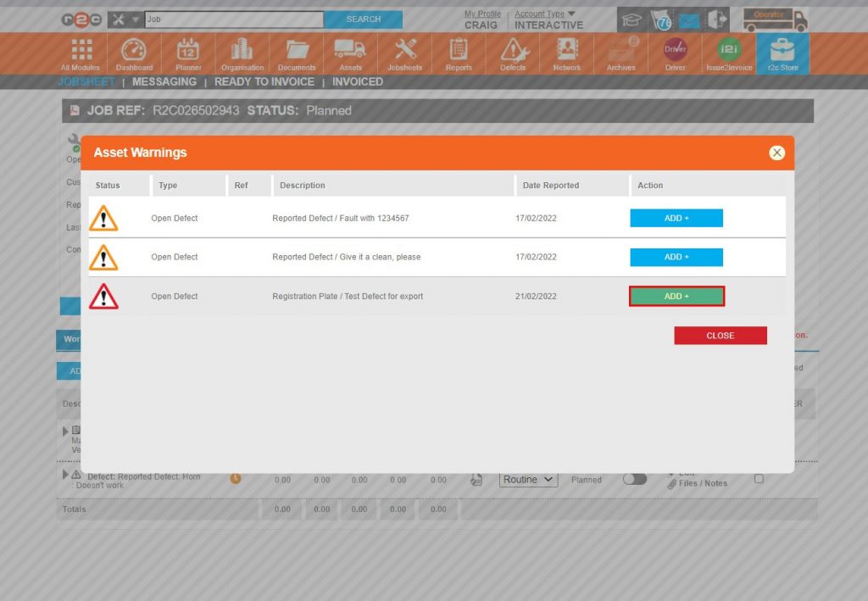Tick the checkbox on Horn defect row
This screenshot has height=601, width=868.
pyautogui.click(x=759, y=479)
